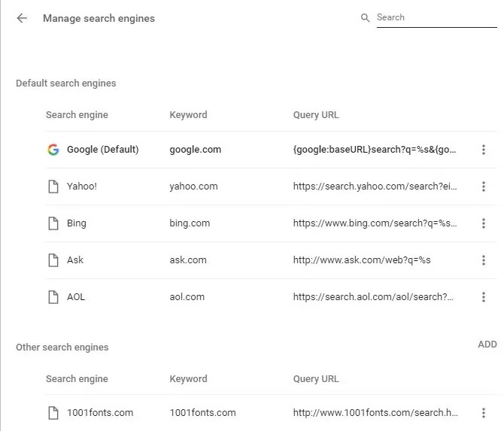Select the Bing engine name
Screen dimensions: 504x431
(x=77, y=223)
